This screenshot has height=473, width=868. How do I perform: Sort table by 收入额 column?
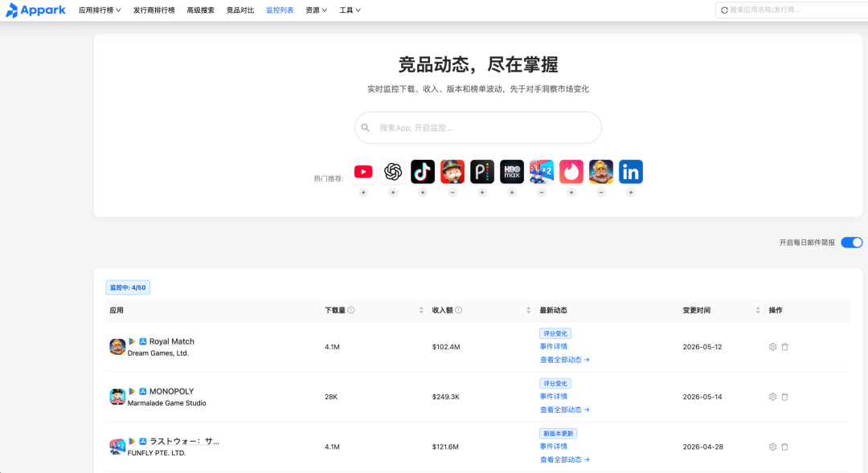[x=529, y=310]
